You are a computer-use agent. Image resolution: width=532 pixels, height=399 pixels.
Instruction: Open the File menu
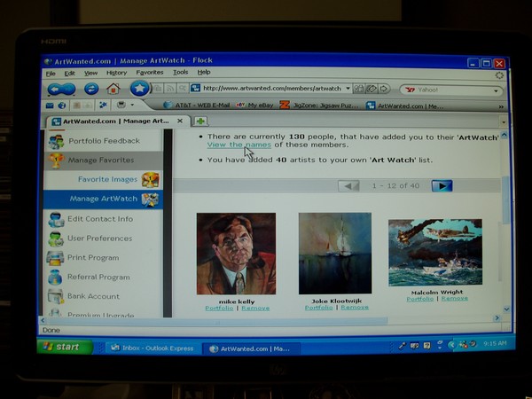tap(51, 74)
